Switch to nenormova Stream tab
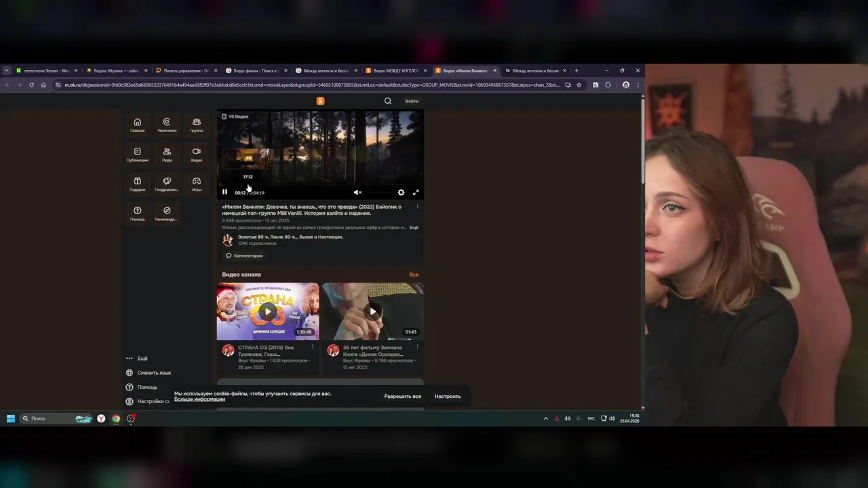Screen dimensions: 868x488 (x=46, y=70)
